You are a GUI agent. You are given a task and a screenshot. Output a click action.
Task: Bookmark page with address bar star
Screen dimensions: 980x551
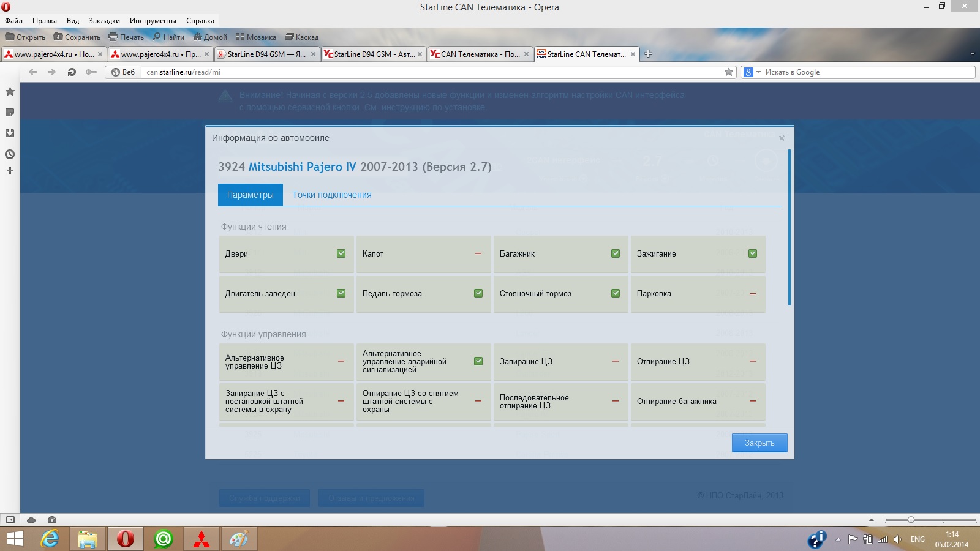pos(729,72)
